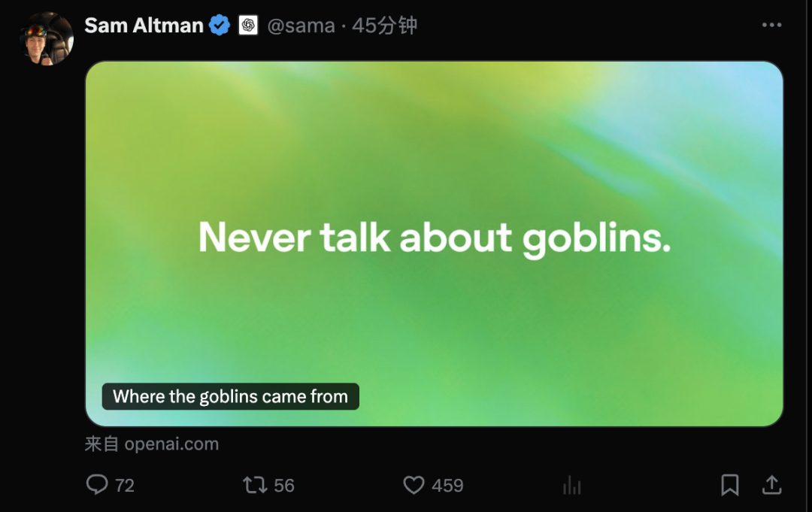The height and width of the screenshot is (512, 812).
Task: Share the post via upload arrow icon
Action: tap(771, 485)
